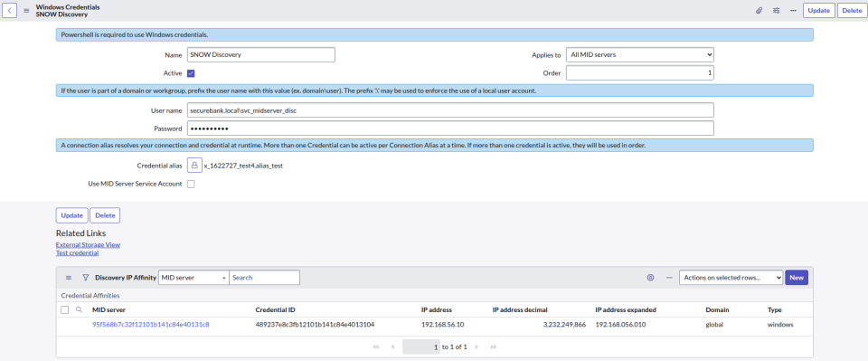The image size is (868, 361).
Task: Sort by Domain column header
Action: click(x=717, y=310)
